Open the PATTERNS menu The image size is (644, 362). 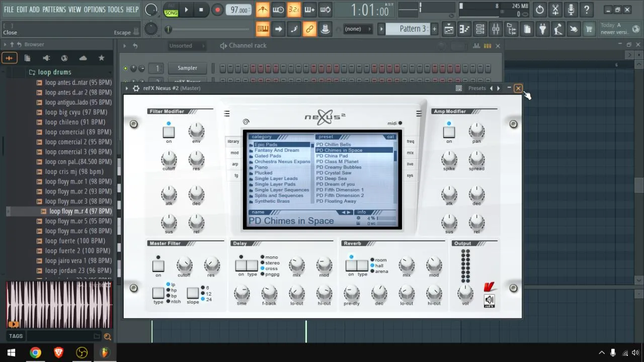point(54,10)
